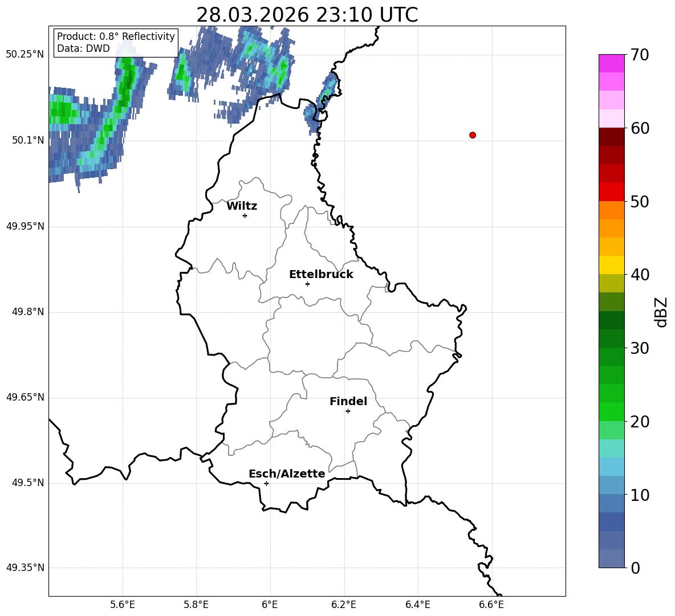Click the 6.2°E longitude label
Viewport: 675px width, 616px height.
344,605
